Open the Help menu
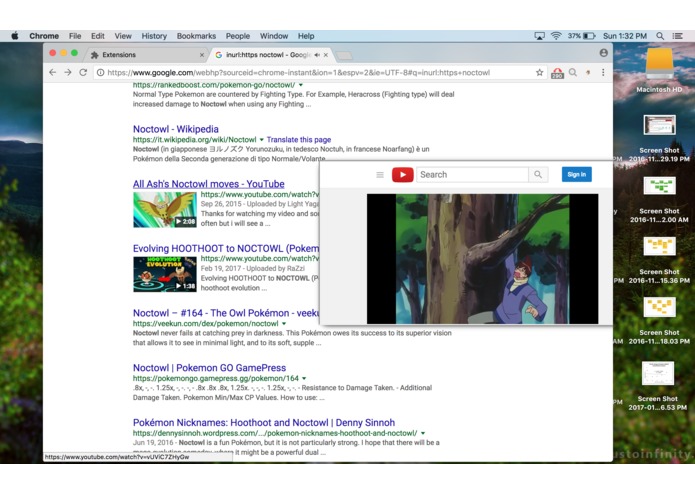Viewport: 695px width, 494px height. [x=306, y=36]
